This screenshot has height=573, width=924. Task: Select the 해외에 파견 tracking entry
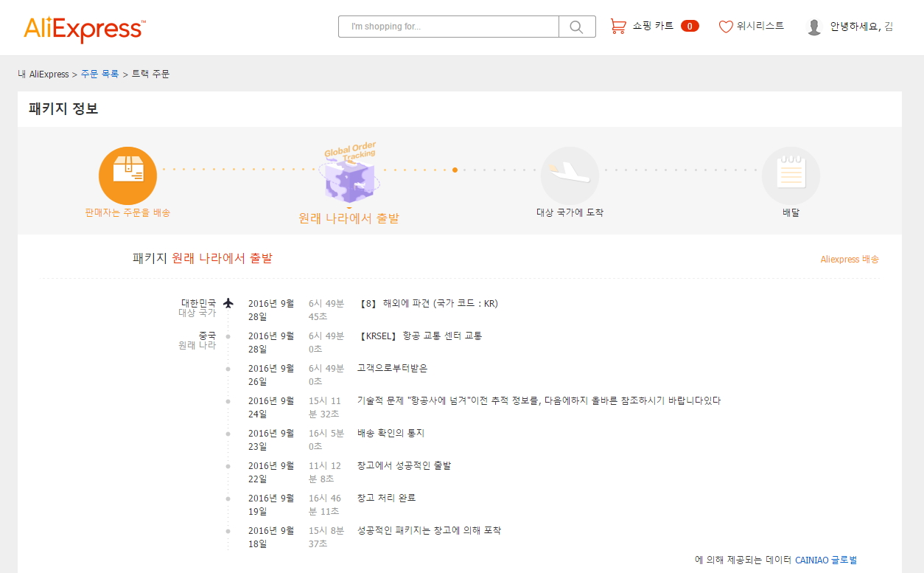[428, 303]
